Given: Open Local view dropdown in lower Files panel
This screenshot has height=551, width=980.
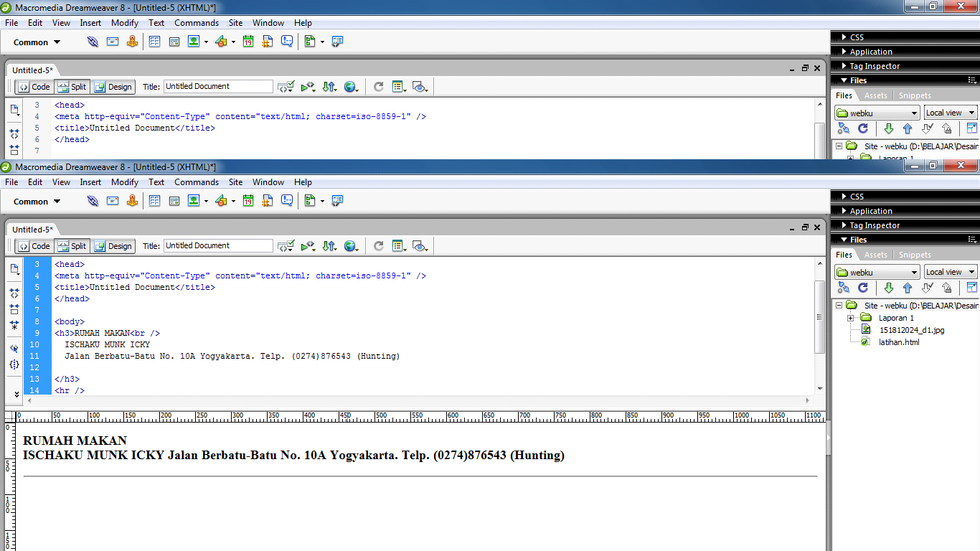Looking at the screenshot, I should point(951,272).
